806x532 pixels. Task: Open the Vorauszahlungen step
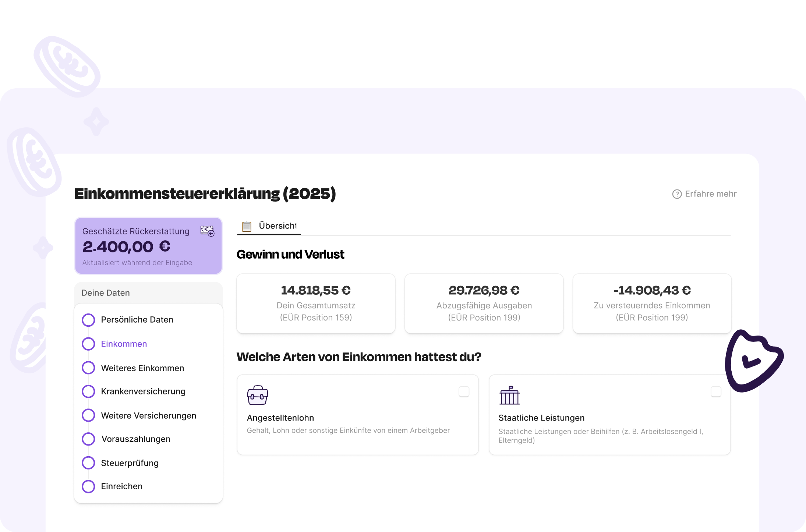click(136, 439)
